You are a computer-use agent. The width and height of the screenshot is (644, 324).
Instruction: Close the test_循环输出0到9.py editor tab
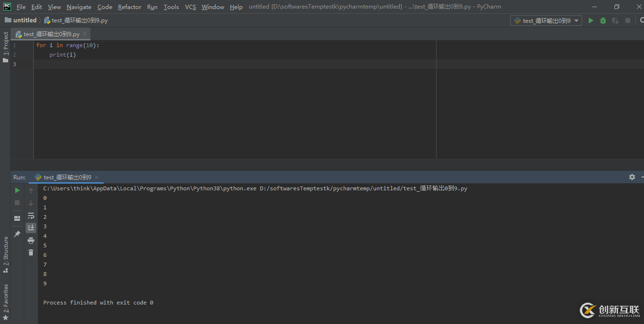[85, 34]
